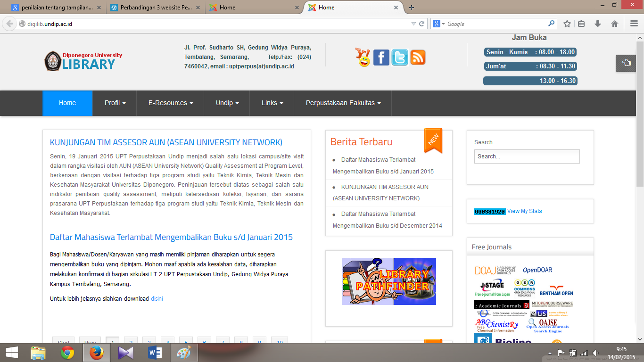644x362 pixels.
Task: Open the E-Resources dropdown
Action: pyautogui.click(x=170, y=103)
